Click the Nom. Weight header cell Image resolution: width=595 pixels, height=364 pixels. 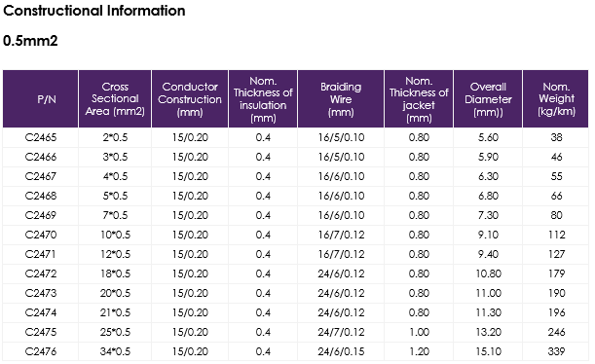pyautogui.click(x=556, y=99)
